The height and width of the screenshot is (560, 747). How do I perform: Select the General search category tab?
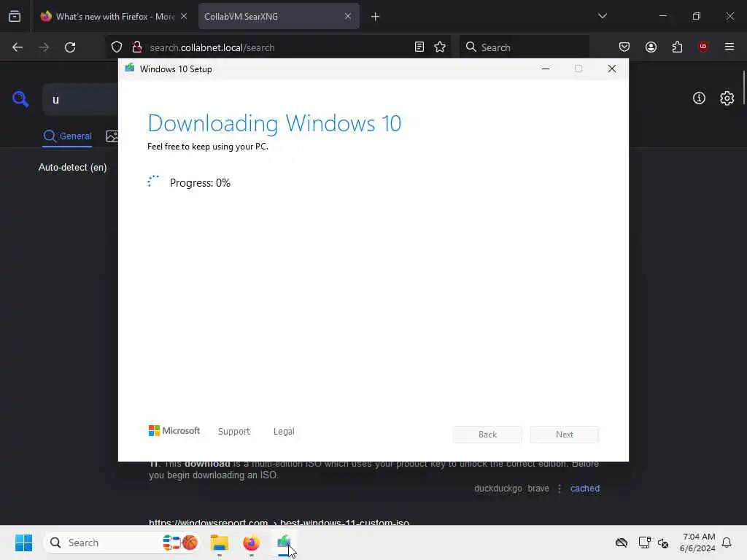click(x=67, y=136)
